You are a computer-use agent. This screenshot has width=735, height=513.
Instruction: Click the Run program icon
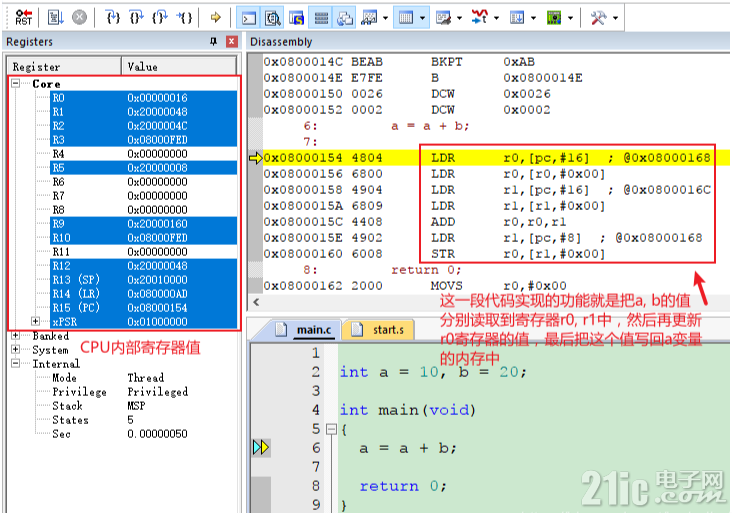coord(56,18)
